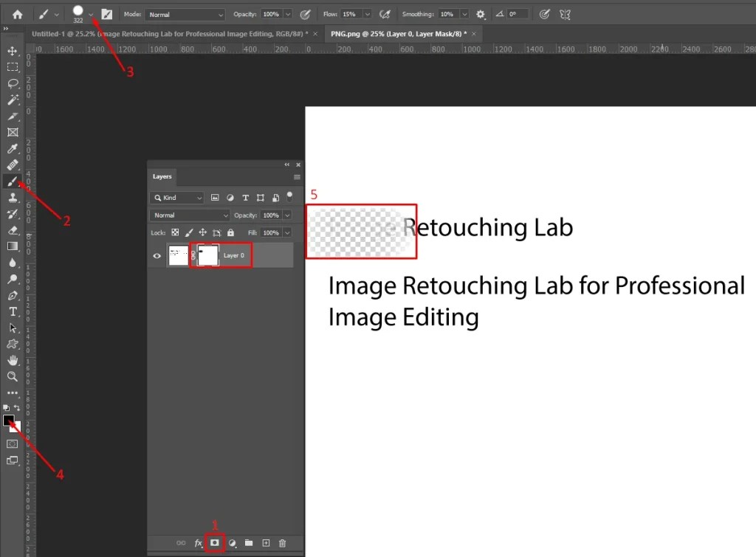Select the Hand tool
The width and height of the screenshot is (756, 557).
click(11, 360)
